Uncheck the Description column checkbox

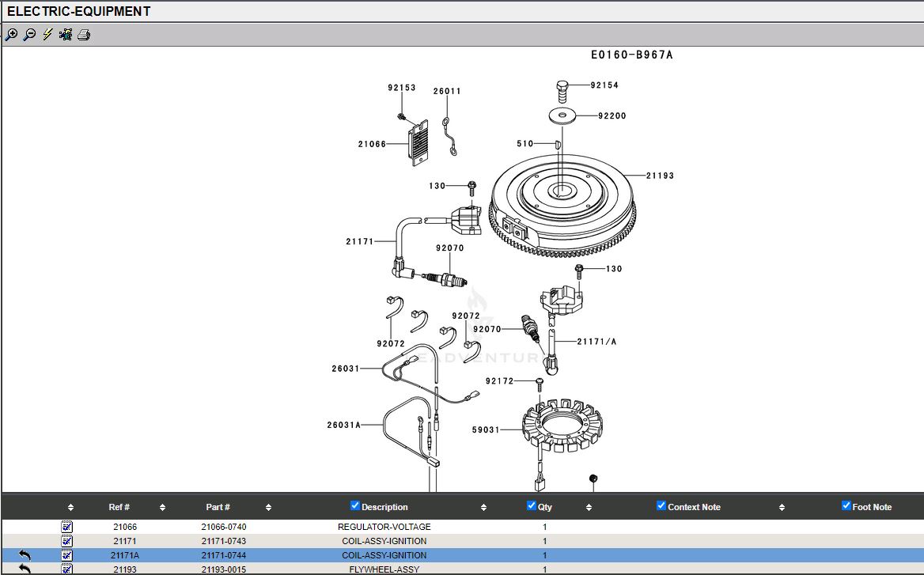pyautogui.click(x=355, y=506)
